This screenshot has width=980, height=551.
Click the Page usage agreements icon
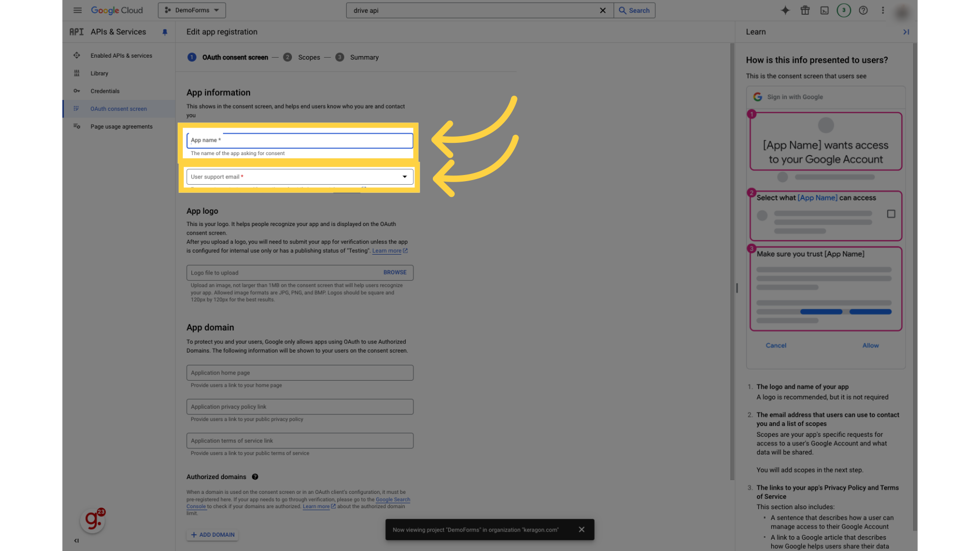77,127
